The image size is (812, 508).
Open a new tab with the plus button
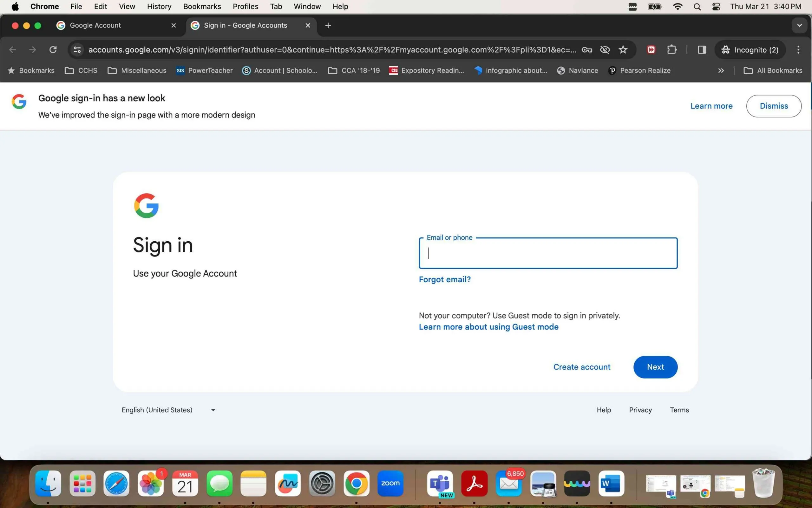coord(328,25)
